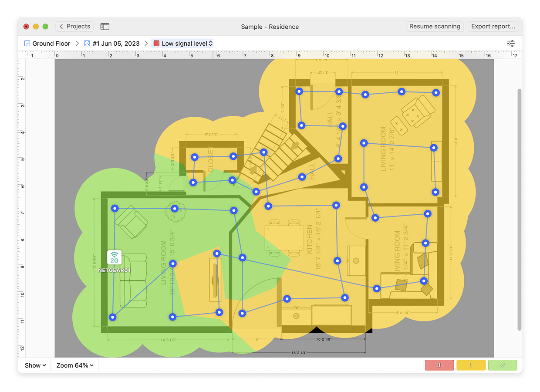Viewport: 540px width, 392px height.
Task: Open the Zoom 64% dropdown
Action: (75, 365)
